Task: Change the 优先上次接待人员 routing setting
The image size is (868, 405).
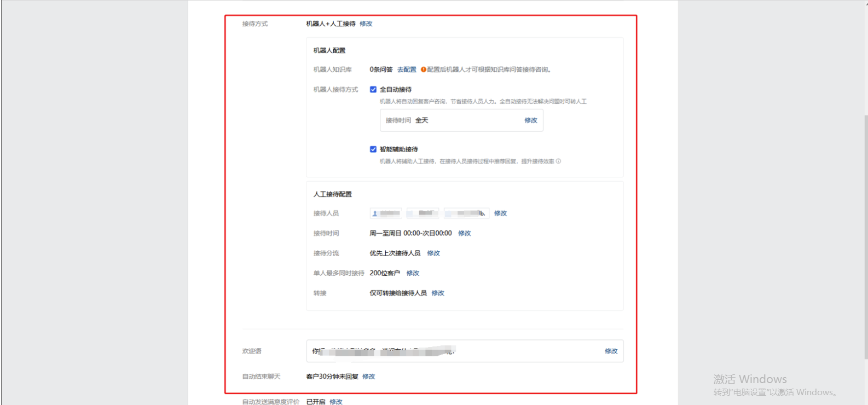Action: 433,253
